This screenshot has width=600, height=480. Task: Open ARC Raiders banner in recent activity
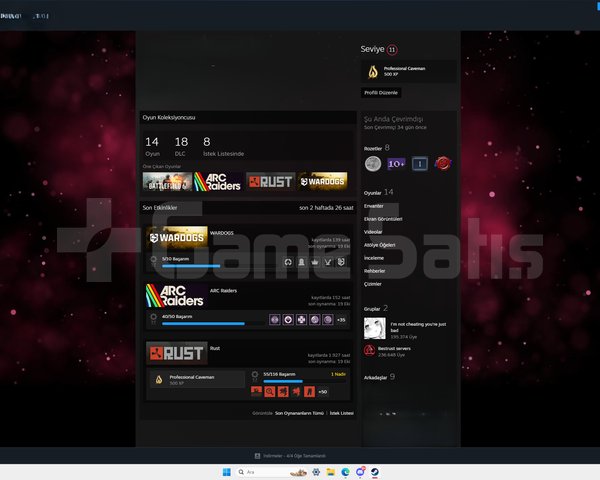tap(177, 295)
